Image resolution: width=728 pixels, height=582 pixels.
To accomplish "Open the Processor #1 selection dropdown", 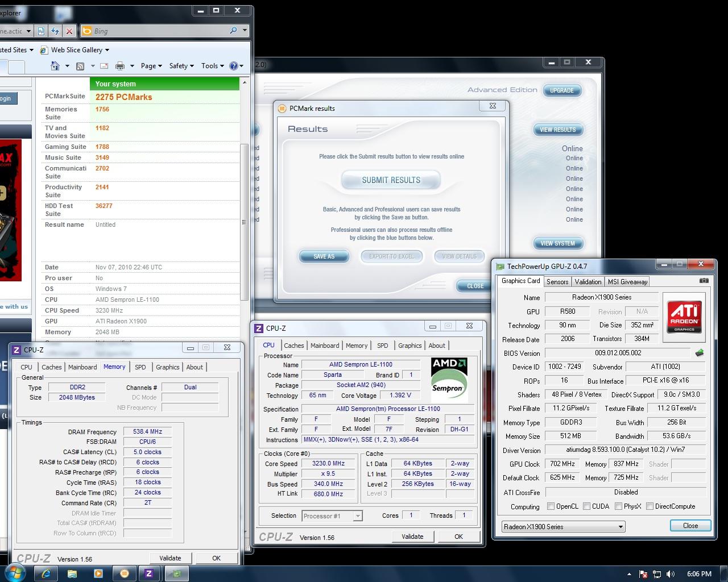I will [332, 516].
